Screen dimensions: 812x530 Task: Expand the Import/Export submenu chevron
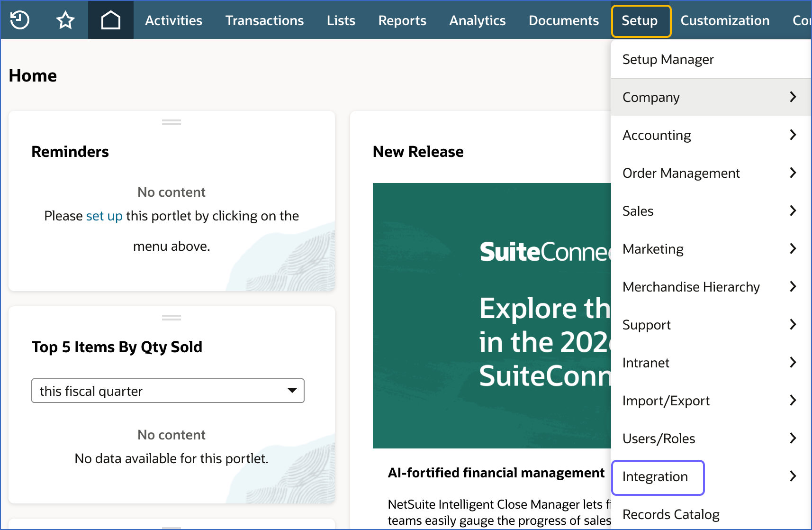793,400
